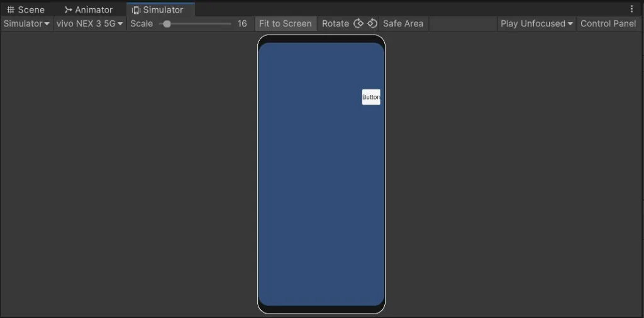Toggle Fit to Screen

click(286, 24)
